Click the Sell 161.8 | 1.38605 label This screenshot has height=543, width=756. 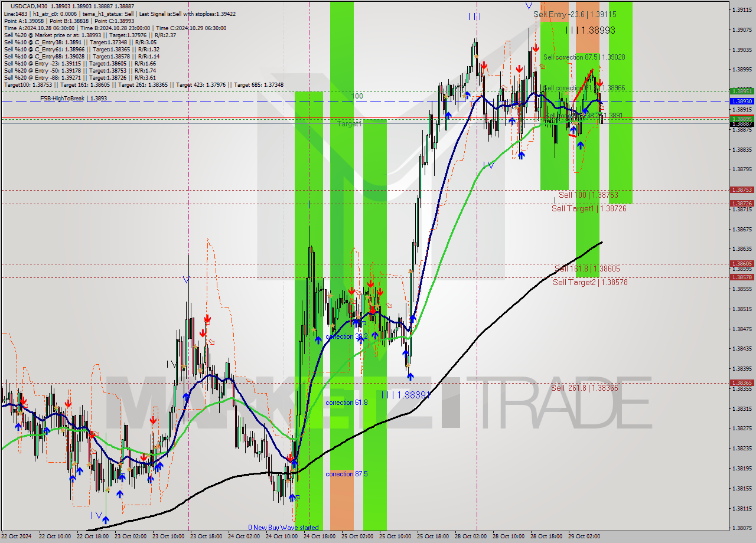(587, 269)
